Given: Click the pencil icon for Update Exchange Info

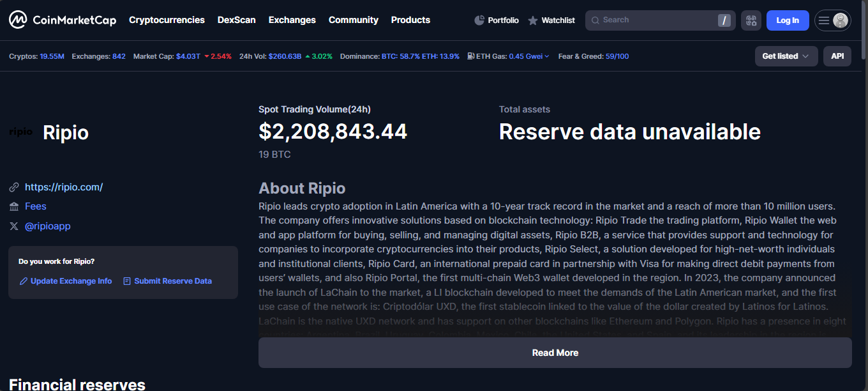Looking at the screenshot, I should (x=24, y=281).
